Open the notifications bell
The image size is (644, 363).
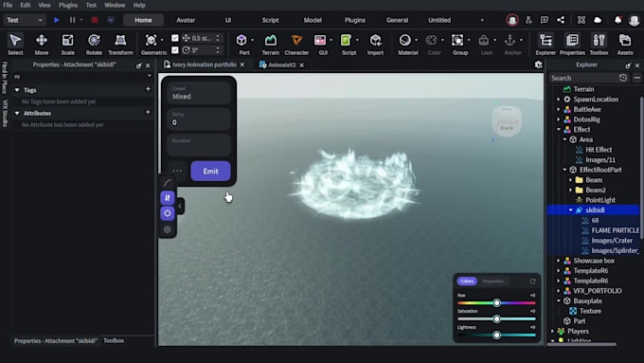617,20
